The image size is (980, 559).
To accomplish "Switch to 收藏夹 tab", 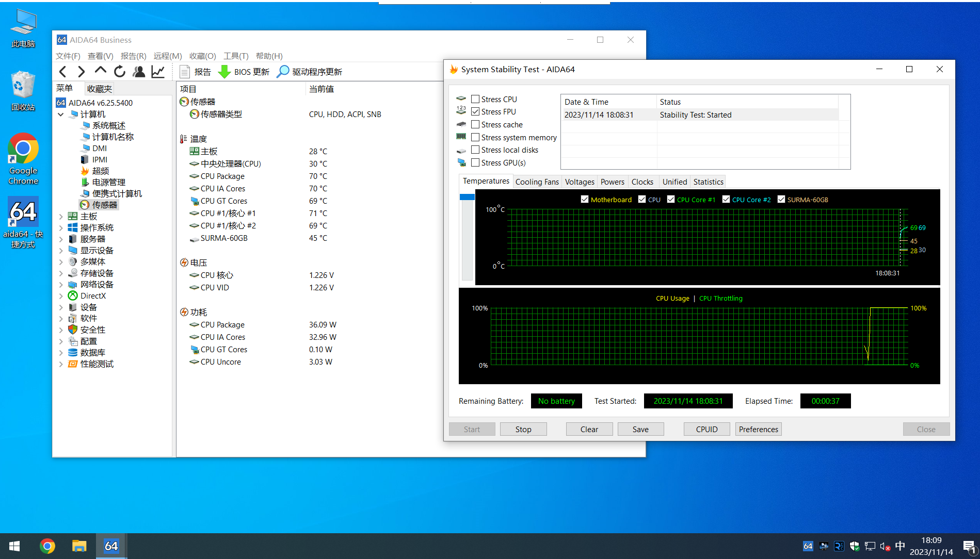I will pyautogui.click(x=100, y=89).
